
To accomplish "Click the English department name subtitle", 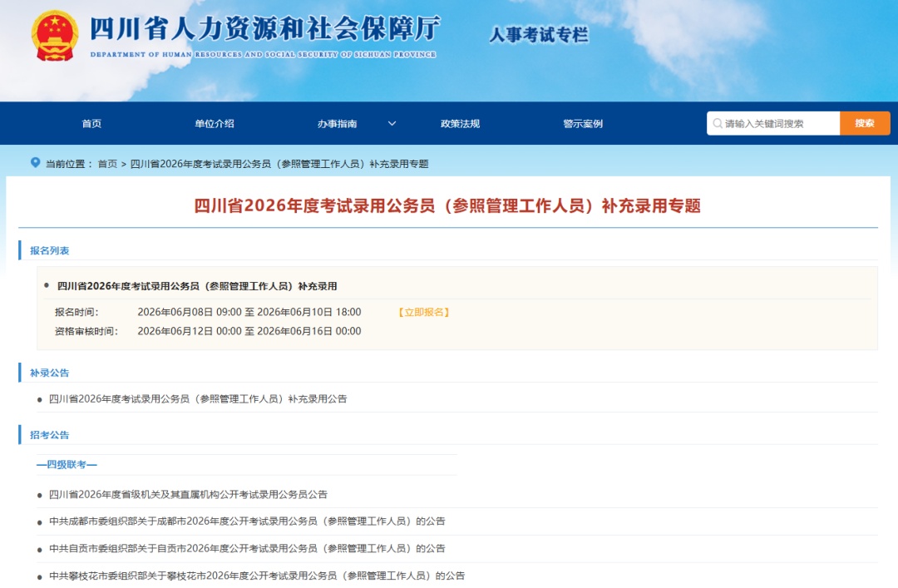I will point(263,54).
